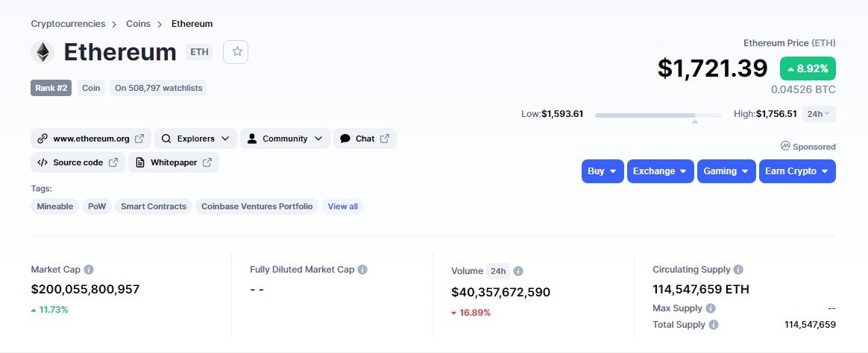Click volume value $40,357,672,590

coord(501,292)
